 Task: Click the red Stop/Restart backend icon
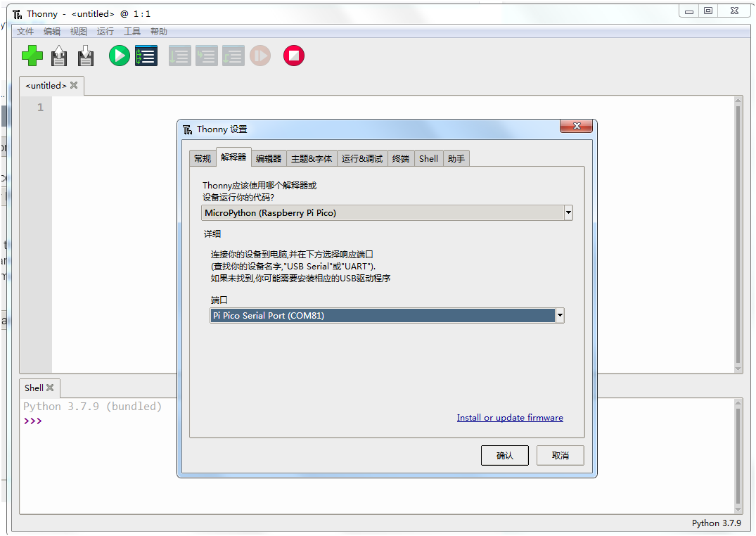(294, 56)
